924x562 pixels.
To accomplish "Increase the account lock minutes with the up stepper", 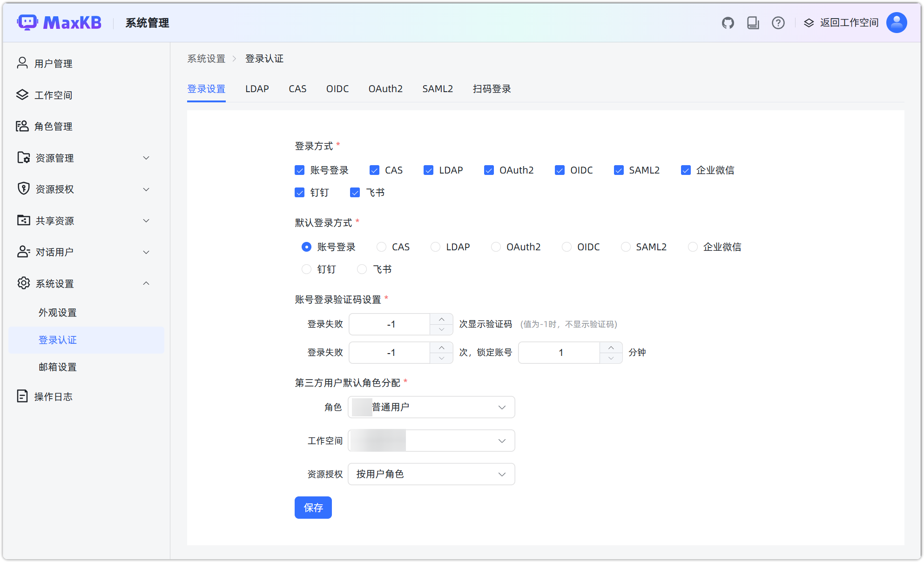I will 611,348.
